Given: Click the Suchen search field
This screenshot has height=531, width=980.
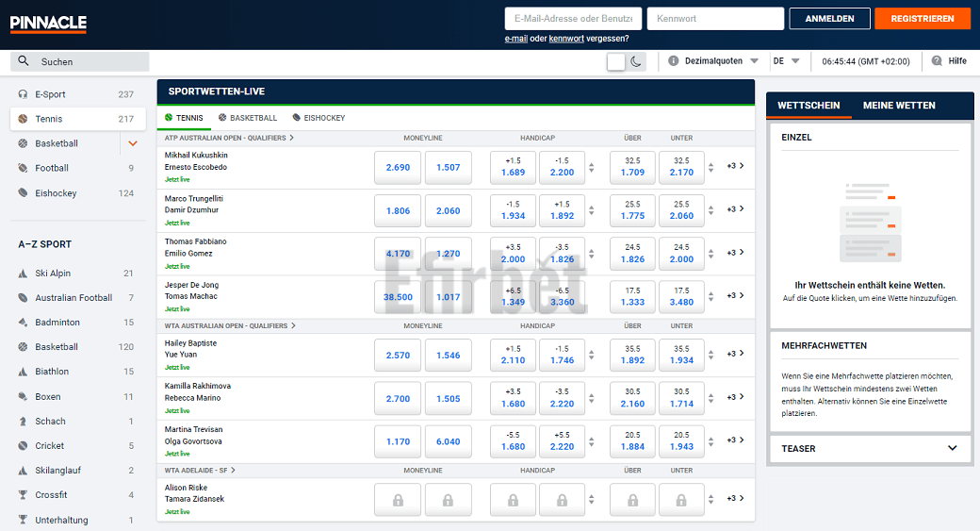Looking at the screenshot, I should tap(79, 61).
